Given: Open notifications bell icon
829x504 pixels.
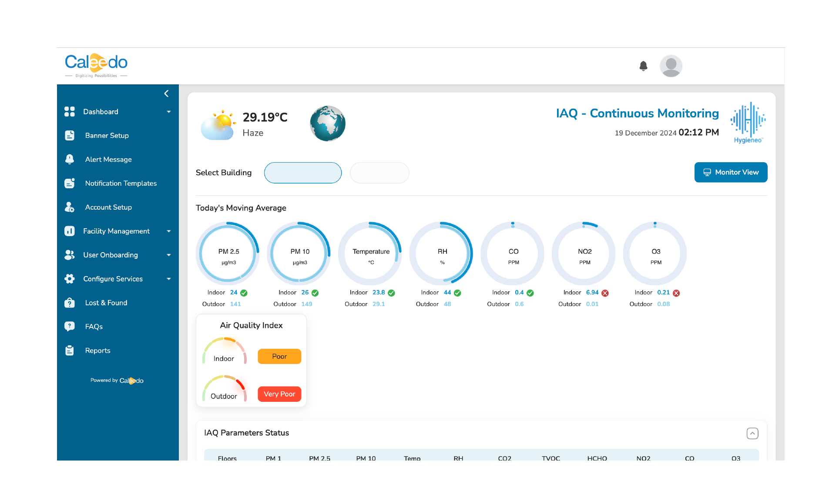Looking at the screenshot, I should click(x=643, y=66).
